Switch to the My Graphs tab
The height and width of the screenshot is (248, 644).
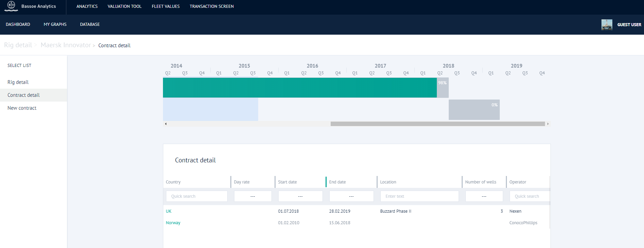pyautogui.click(x=55, y=24)
